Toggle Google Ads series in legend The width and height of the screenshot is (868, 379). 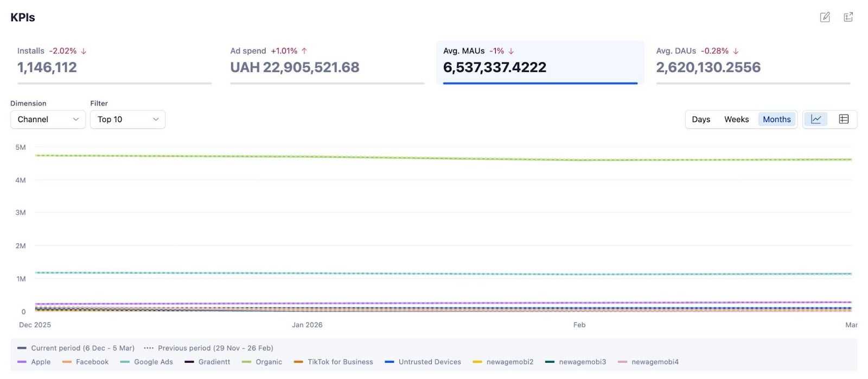click(x=146, y=362)
